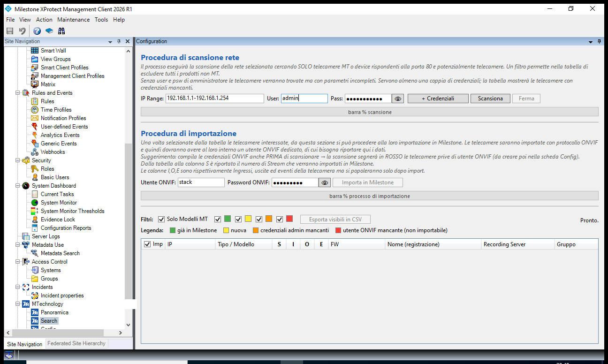The image size is (608, 364).
Task: Click the Panoramica MTechnology icon
Action: click(x=35, y=312)
